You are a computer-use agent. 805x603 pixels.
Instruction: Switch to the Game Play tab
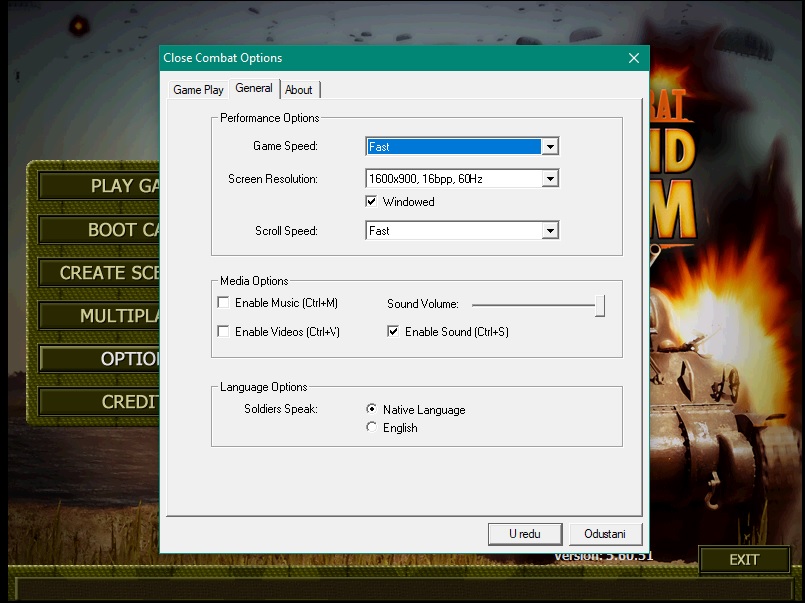pos(198,90)
